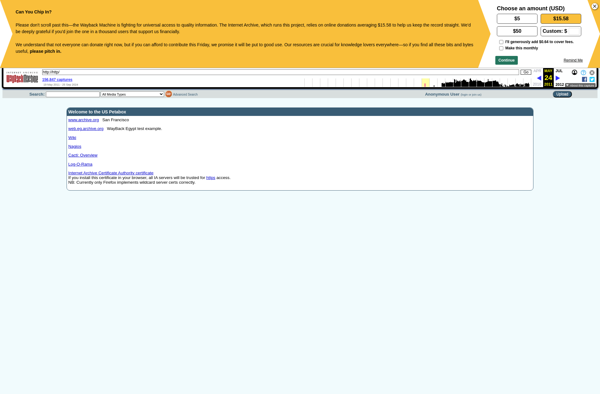Click the 'Welcome to the US Petabox' heading

pos(97,112)
